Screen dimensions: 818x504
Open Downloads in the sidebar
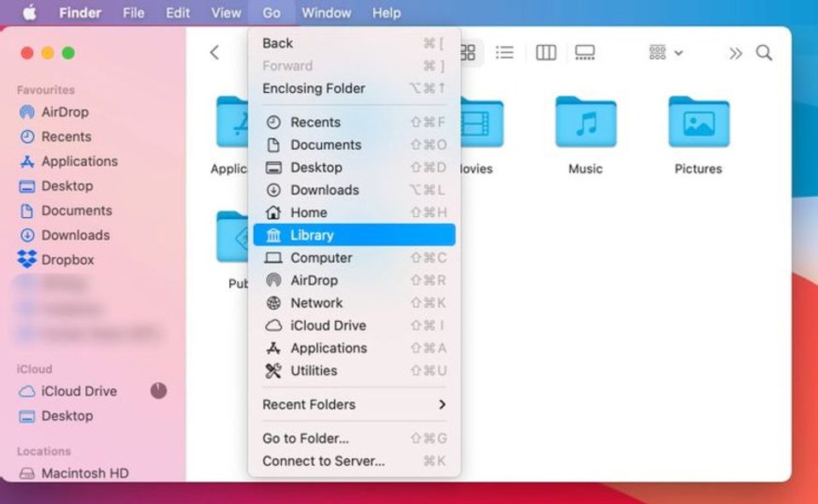76,235
